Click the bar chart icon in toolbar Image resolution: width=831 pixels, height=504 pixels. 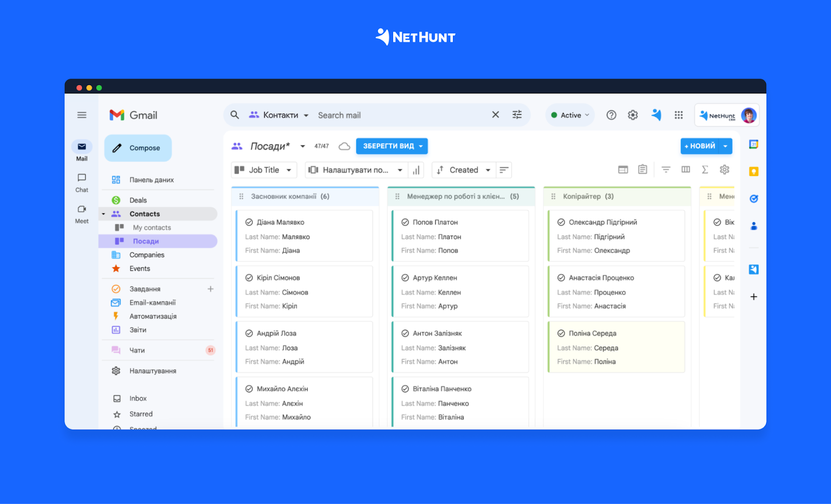(x=416, y=170)
